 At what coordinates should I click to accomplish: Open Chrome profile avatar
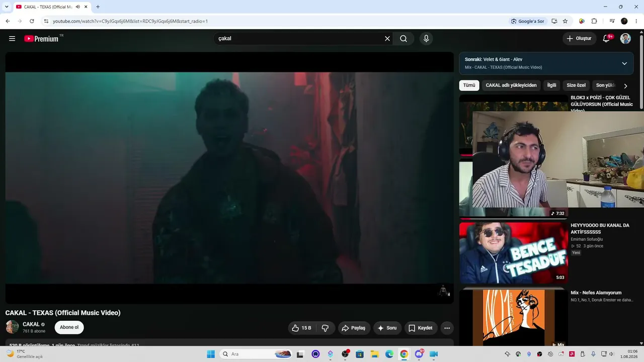(624, 21)
